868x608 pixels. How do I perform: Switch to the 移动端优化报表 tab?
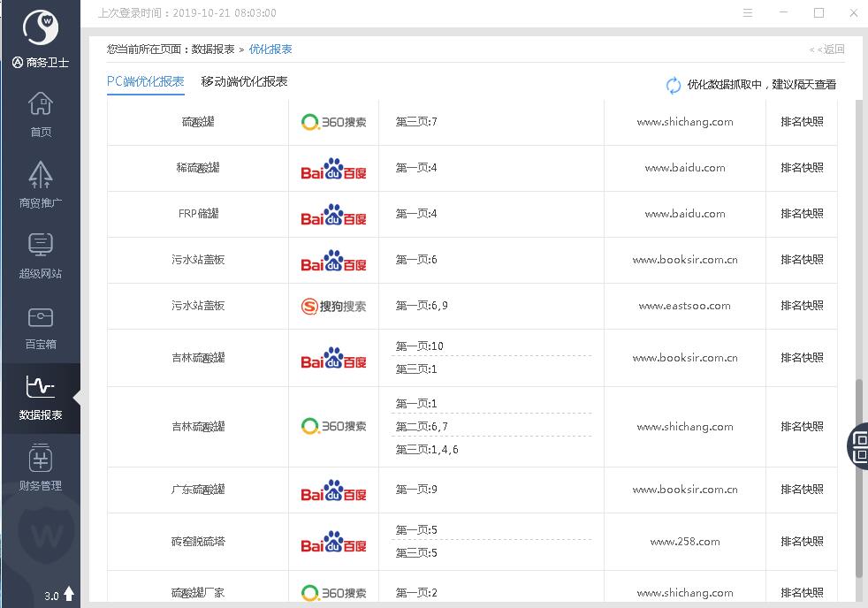click(x=244, y=82)
